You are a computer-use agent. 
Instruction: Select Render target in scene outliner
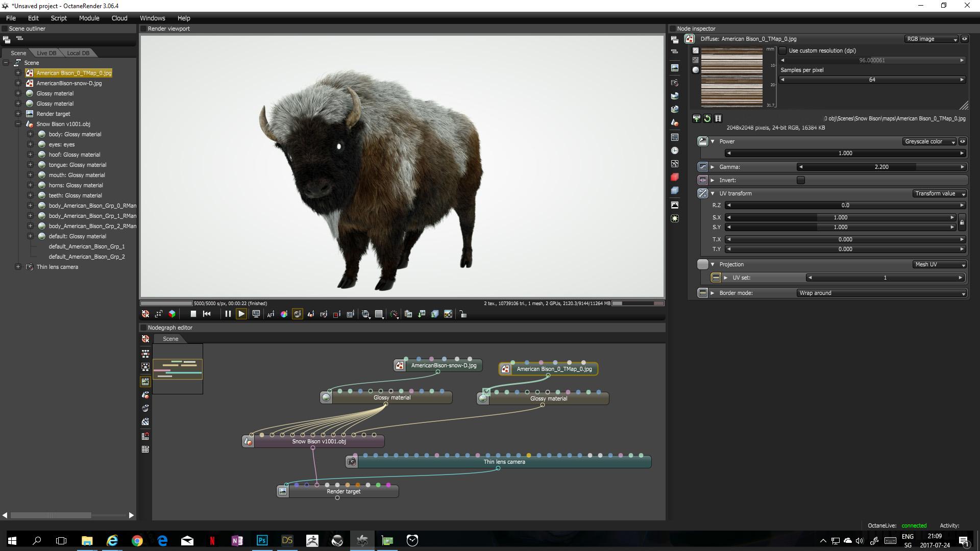point(53,114)
